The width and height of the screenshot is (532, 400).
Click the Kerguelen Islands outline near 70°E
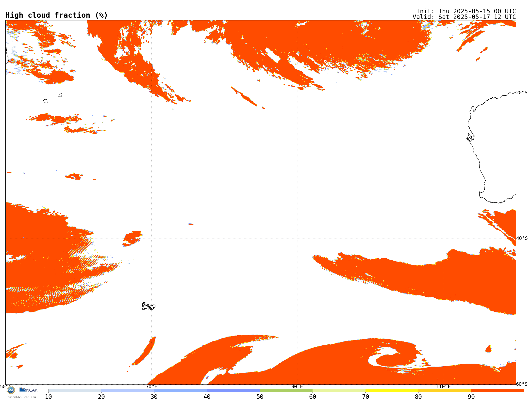coord(149,306)
